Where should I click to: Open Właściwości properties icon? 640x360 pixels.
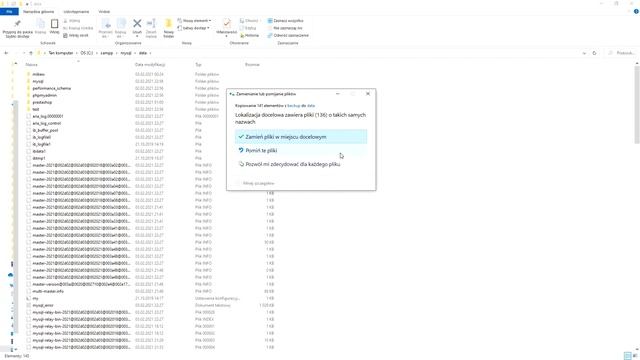click(x=227, y=24)
